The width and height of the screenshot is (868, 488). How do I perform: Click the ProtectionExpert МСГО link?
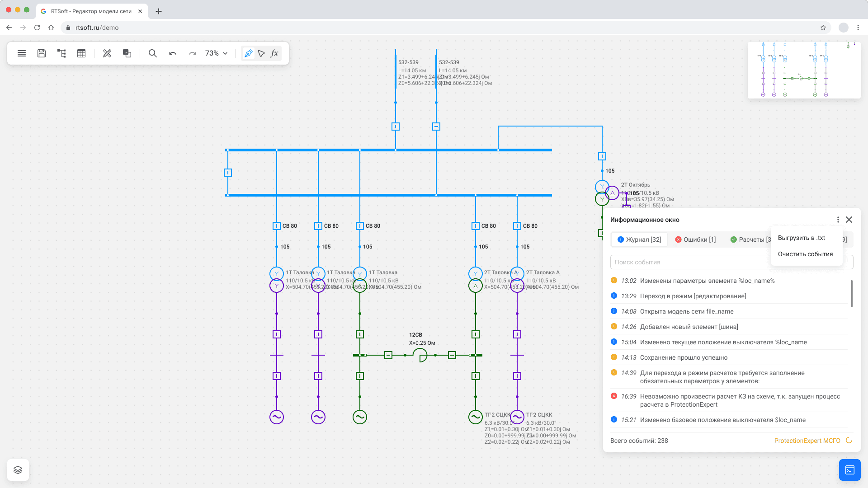coord(807,441)
